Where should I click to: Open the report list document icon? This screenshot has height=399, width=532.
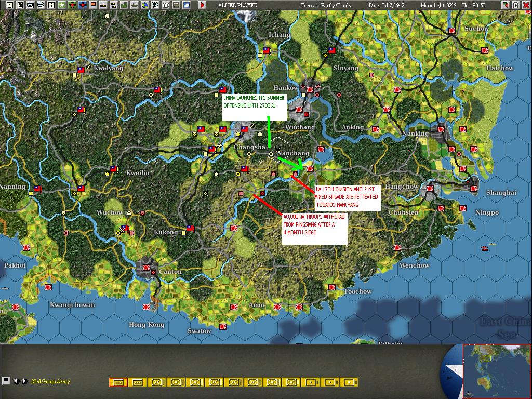[x=20, y=5]
